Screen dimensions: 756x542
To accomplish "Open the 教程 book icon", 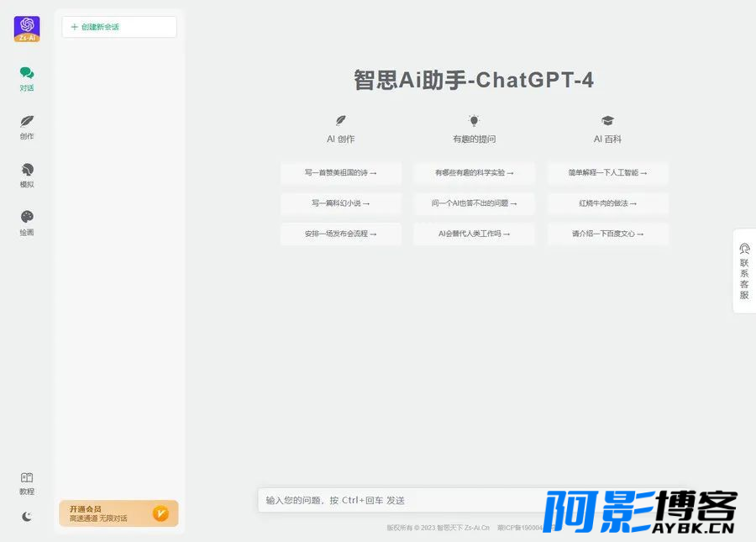I will pos(27,477).
